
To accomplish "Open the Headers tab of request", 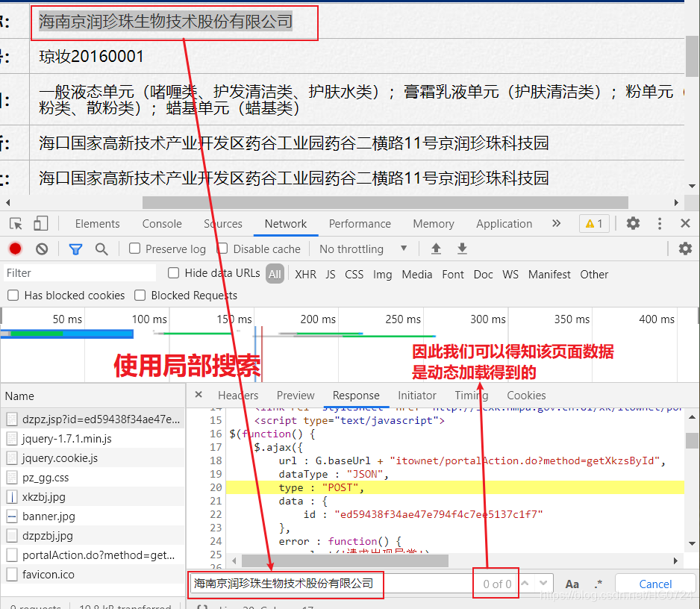I will pyautogui.click(x=238, y=395).
